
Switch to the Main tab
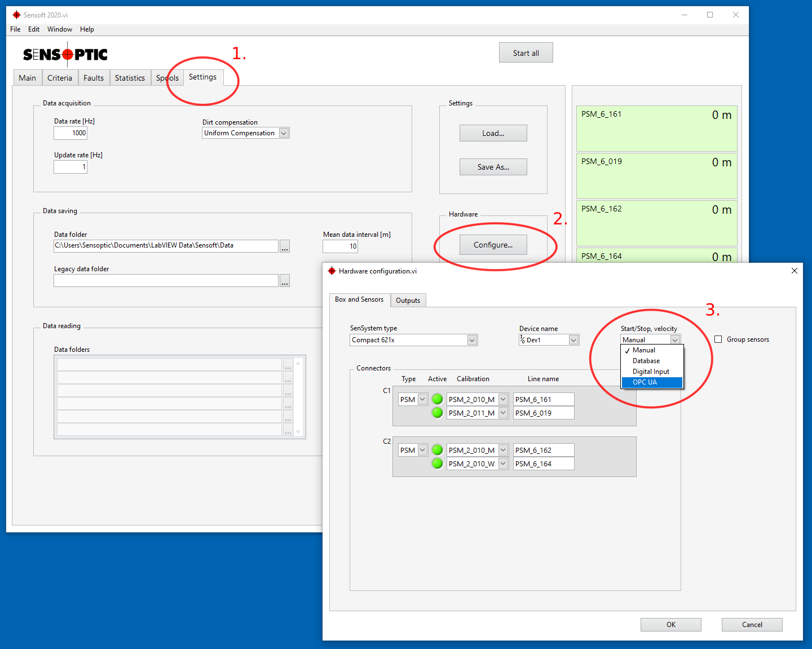(27, 78)
